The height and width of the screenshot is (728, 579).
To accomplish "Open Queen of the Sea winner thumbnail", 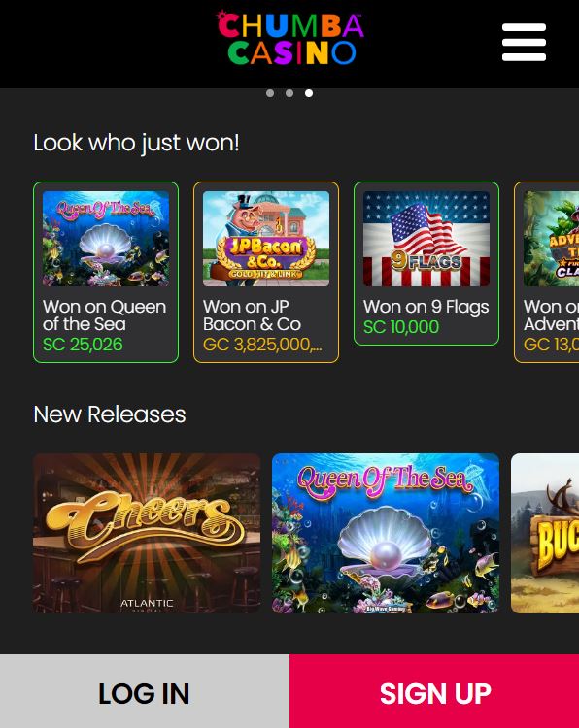I will 106,239.
